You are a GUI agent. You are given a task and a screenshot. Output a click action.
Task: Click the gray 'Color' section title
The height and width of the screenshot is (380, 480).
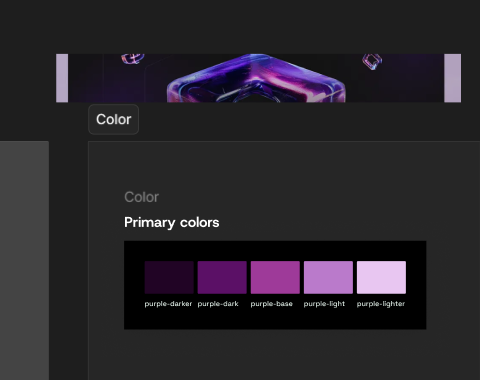(141, 197)
